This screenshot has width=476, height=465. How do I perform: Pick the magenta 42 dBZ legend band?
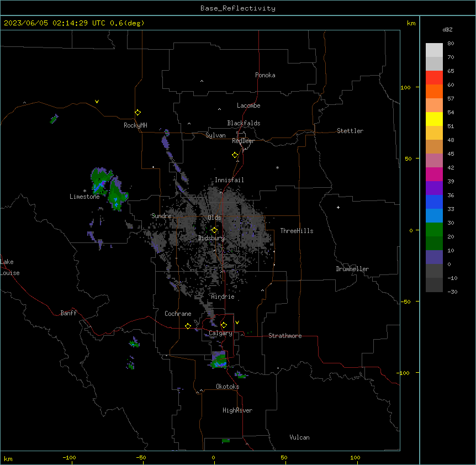point(434,174)
